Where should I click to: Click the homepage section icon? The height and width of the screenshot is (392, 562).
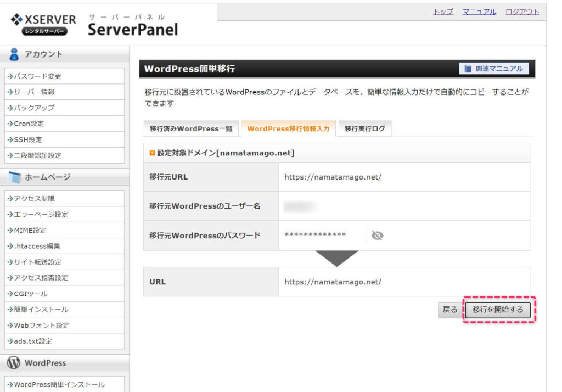point(14,177)
